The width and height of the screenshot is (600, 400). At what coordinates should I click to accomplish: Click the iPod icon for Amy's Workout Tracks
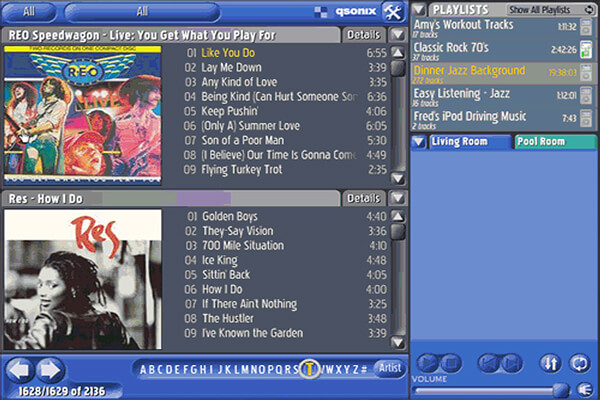[x=586, y=27]
